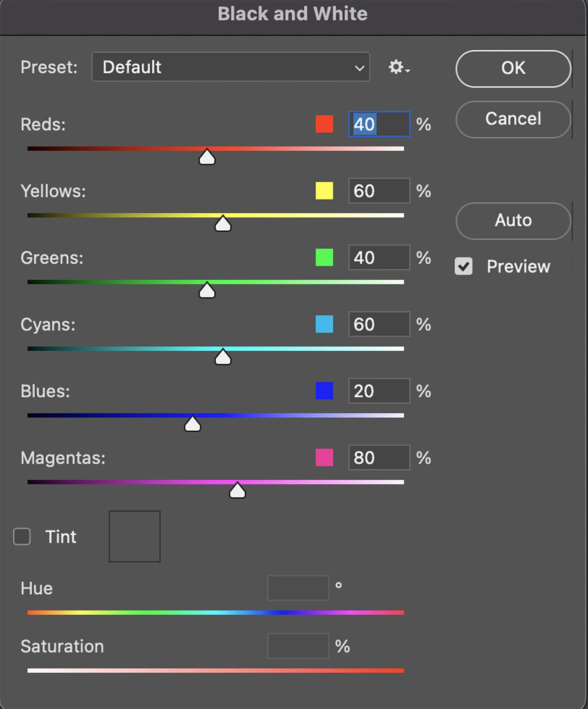The width and height of the screenshot is (588, 709).
Task: Click the Greens color swatch
Action: pos(324,258)
